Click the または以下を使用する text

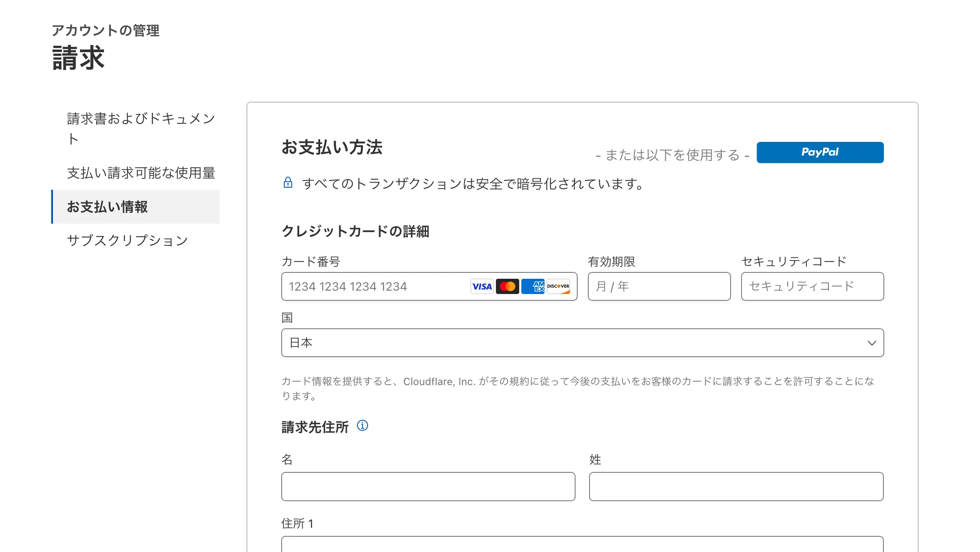[x=673, y=155]
